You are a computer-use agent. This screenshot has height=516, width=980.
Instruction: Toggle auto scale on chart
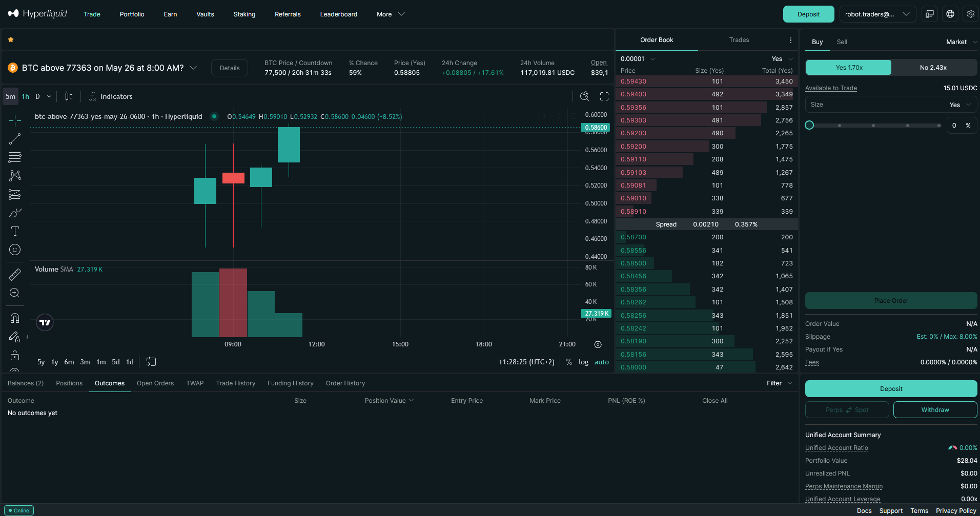[602, 362]
